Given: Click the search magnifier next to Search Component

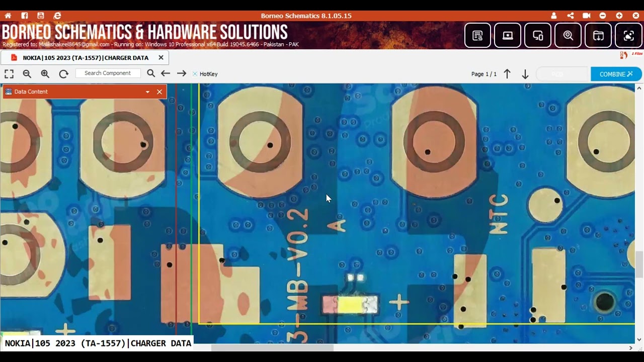Looking at the screenshot, I should (x=151, y=73).
